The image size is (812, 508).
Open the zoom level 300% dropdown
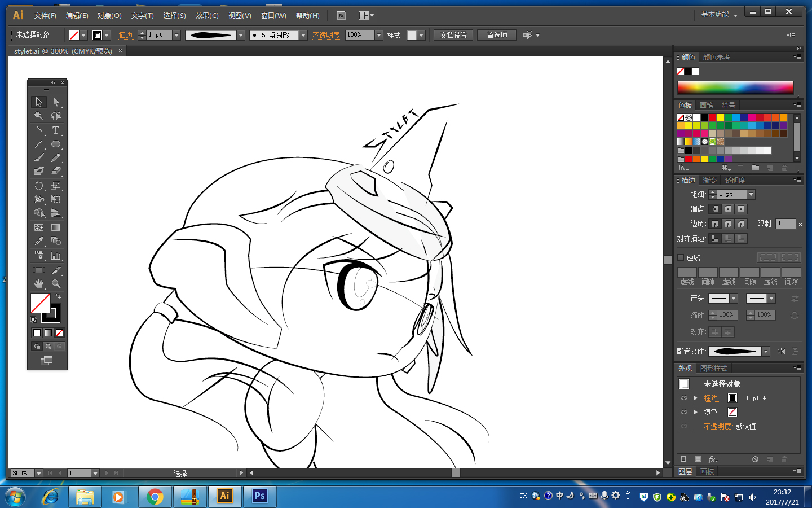[39, 473]
